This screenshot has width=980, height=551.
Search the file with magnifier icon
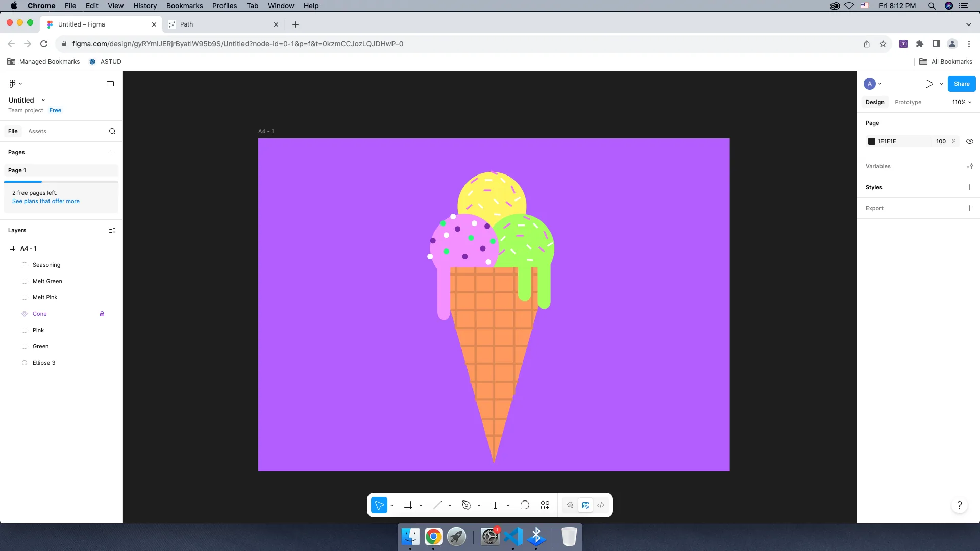[x=112, y=131]
